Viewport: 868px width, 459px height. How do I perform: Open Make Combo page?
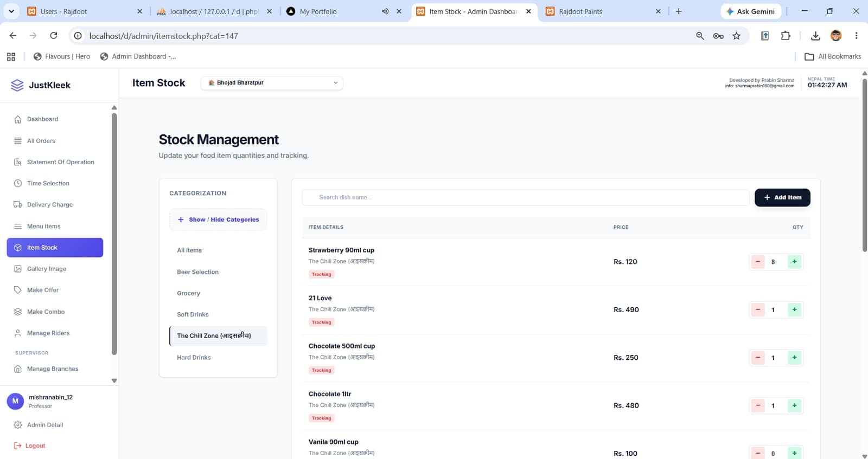click(x=55, y=312)
